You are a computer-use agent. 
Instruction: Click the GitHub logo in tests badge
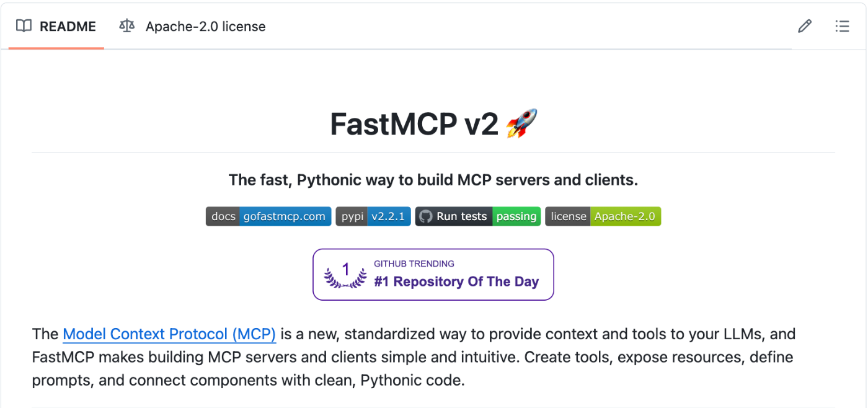(425, 216)
